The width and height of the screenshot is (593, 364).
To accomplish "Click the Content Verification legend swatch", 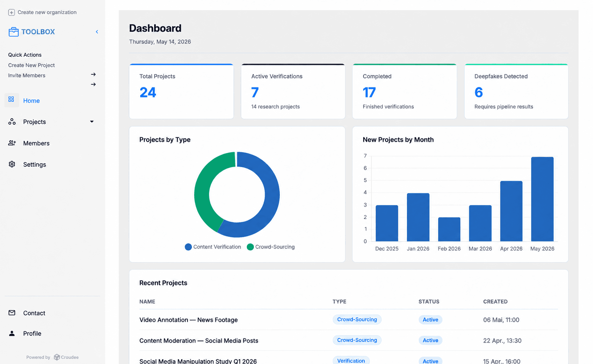I will [x=188, y=247].
